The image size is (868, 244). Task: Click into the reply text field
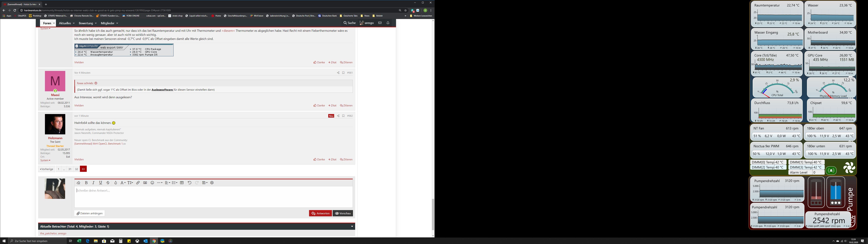[x=213, y=197]
